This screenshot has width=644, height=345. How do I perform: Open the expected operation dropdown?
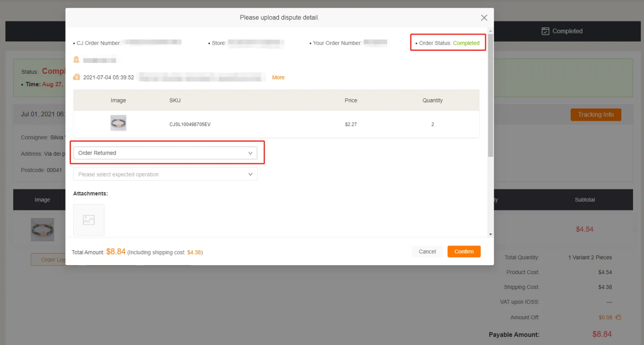165,175
